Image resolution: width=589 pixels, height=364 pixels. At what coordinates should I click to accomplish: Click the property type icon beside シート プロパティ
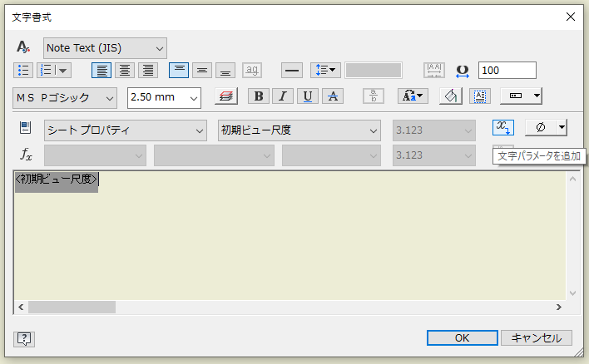(x=26, y=128)
